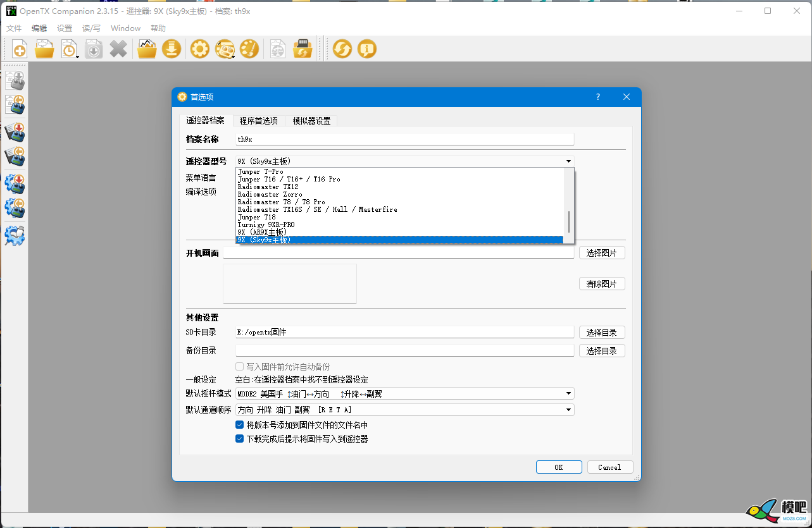Click 清除图片 button
The height and width of the screenshot is (528, 812).
pyautogui.click(x=602, y=284)
